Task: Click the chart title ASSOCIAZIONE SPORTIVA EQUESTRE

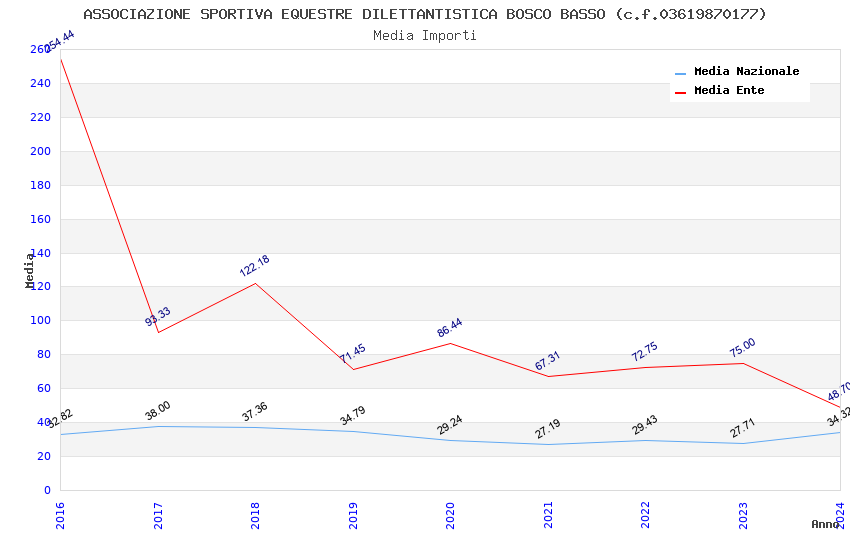Action: point(424,14)
